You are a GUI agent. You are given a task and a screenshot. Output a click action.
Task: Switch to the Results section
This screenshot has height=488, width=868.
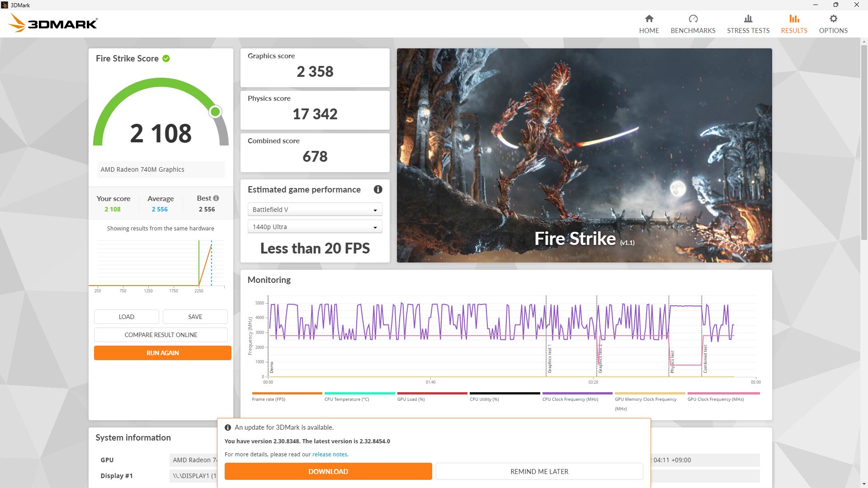click(x=793, y=23)
